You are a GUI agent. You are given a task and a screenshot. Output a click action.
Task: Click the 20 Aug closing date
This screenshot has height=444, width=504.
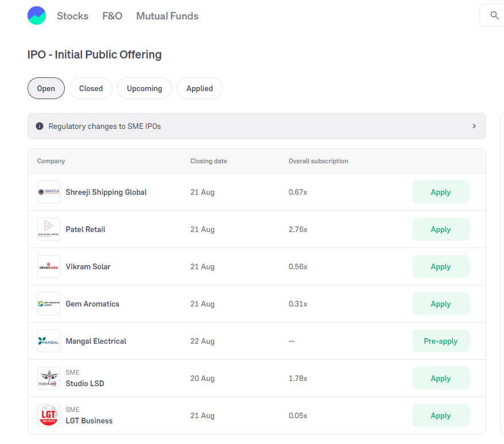[x=202, y=379]
